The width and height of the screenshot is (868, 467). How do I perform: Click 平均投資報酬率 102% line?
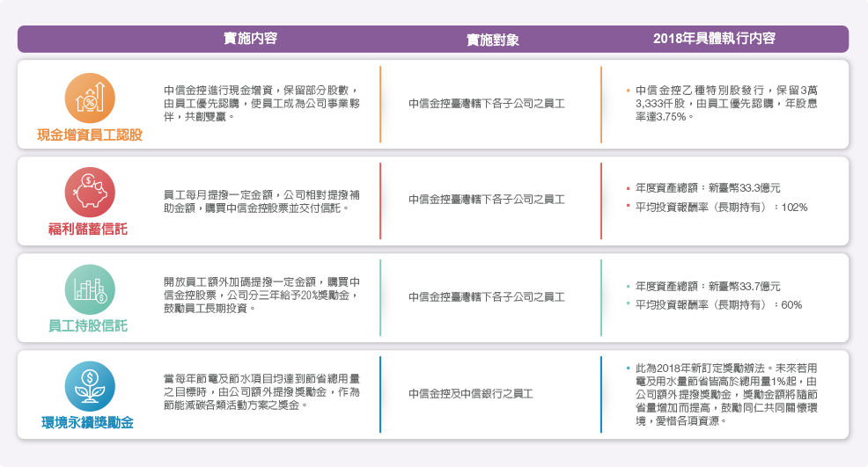pos(721,208)
